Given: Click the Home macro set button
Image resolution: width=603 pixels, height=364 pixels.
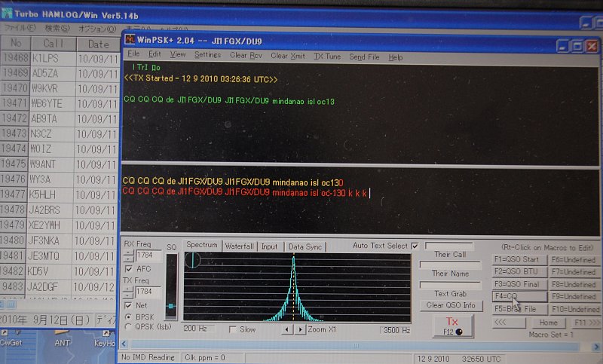Looking at the screenshot, I should [x=549, y=323].
